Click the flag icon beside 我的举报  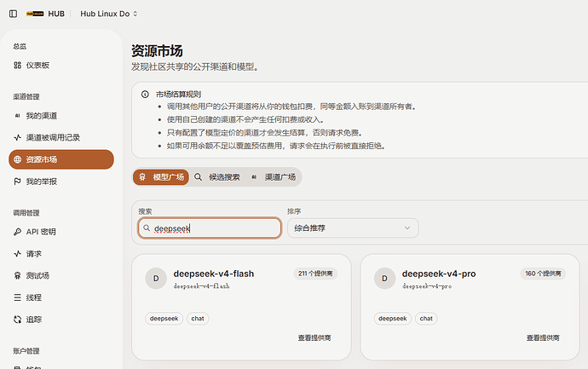coord(17,182)
